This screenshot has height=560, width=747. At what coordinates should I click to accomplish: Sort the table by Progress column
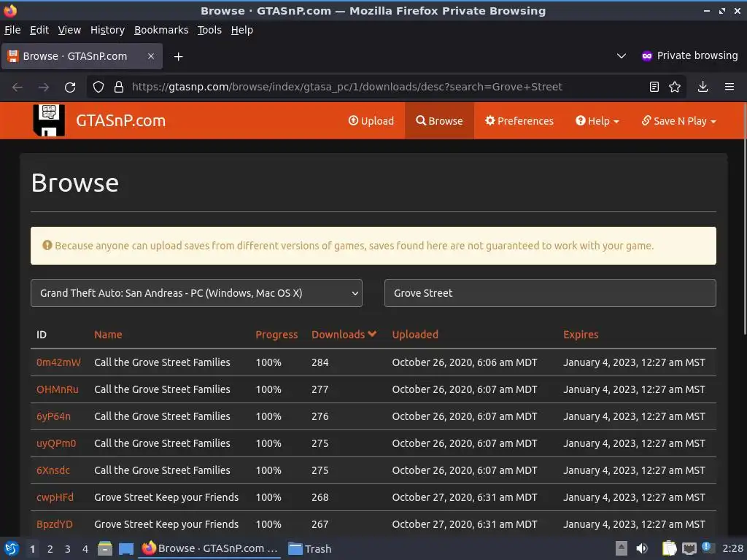pyautogui.click(x=276, y=334)
